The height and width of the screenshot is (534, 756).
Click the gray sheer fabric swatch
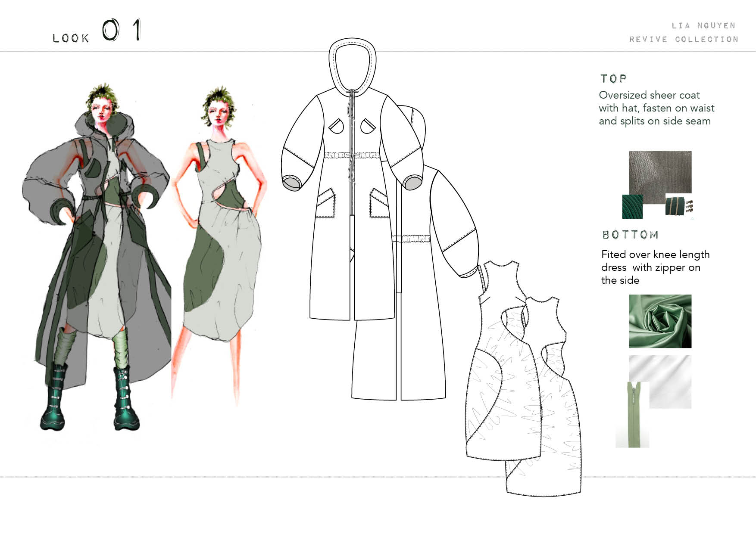coord(660,171)
